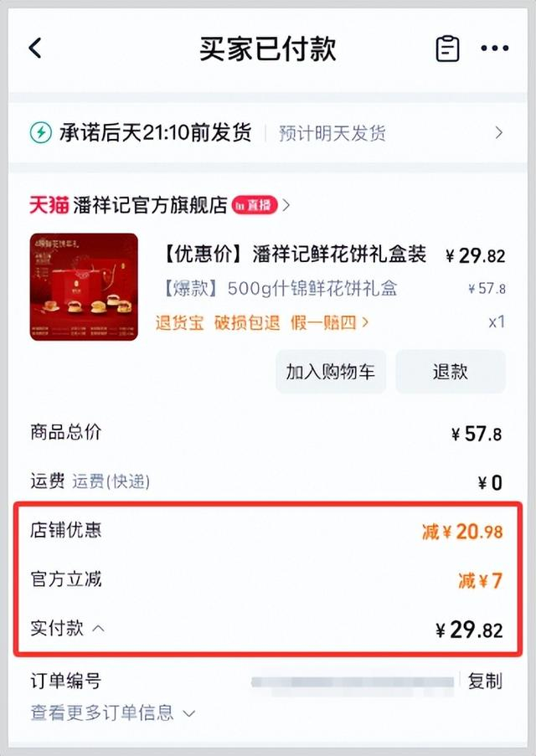This screenshot has width=536, height=756.
Task: Copy order number with 复制
Action: pyautogui.click(x=485, y=681)
